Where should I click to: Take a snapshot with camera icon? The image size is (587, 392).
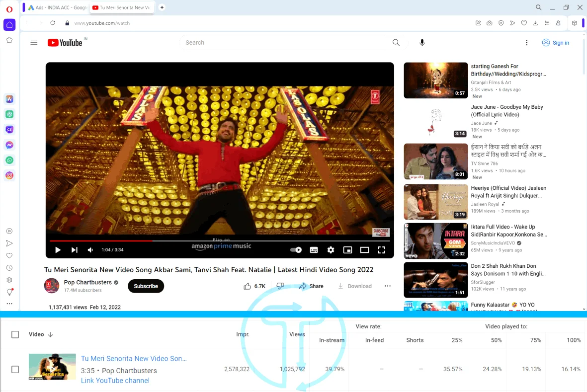pos(489,23)
